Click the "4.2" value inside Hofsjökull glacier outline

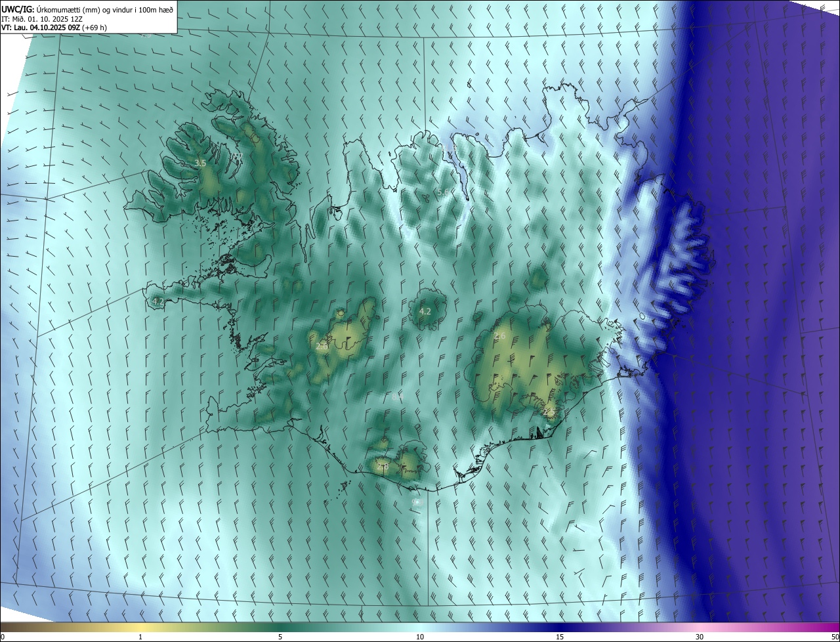(x=425, y=311)
